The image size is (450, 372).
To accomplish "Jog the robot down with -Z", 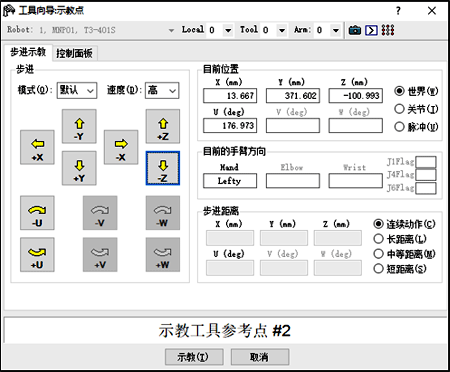I will (163, 168).
